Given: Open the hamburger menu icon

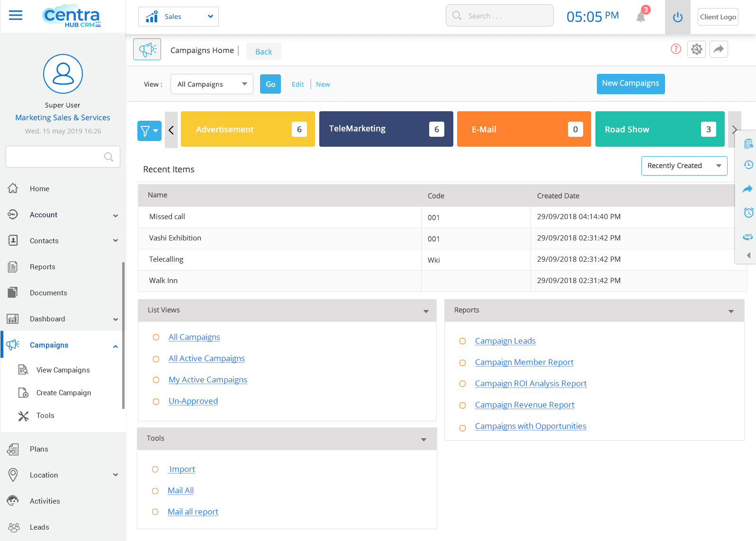Looking at the screenshot, I should (x=16, y=16).
